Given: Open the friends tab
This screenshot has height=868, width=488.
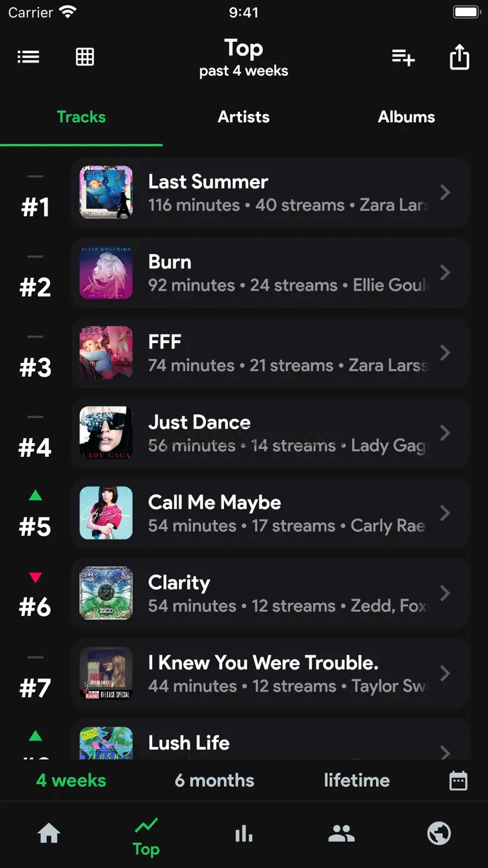Looking at the screenshot, I should pyautogui.click(x=342, y=834).
